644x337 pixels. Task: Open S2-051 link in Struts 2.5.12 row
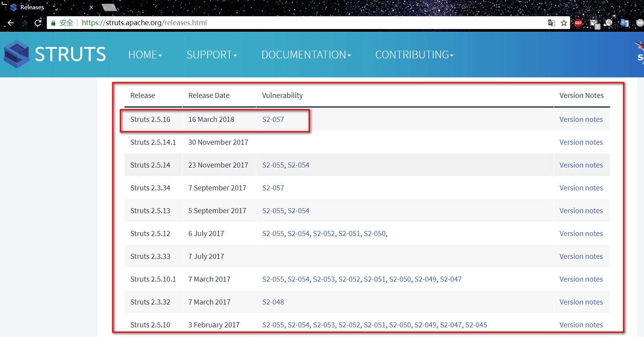[x=349, y=234]
